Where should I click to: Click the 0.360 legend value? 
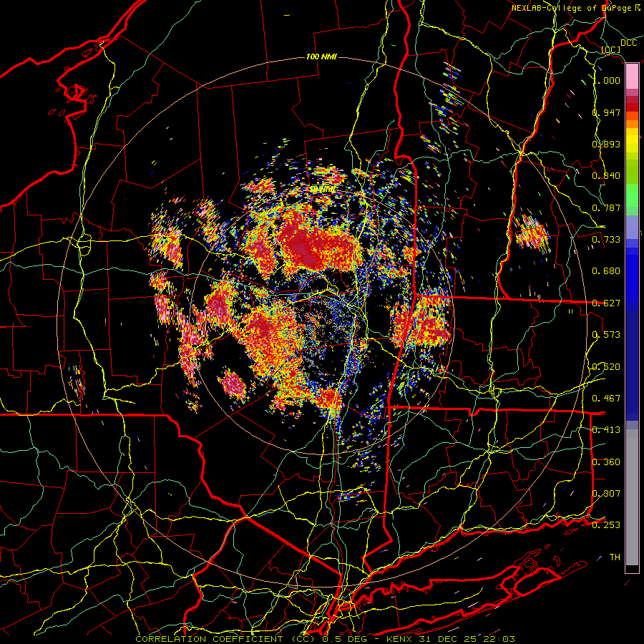pos(606,462)
